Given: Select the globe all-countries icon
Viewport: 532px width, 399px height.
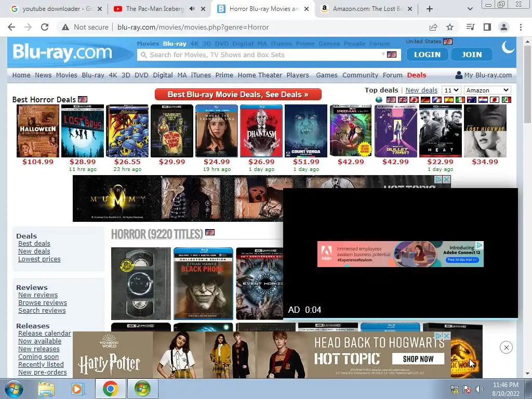Looking at the screenshot, I should click(379, 100).
